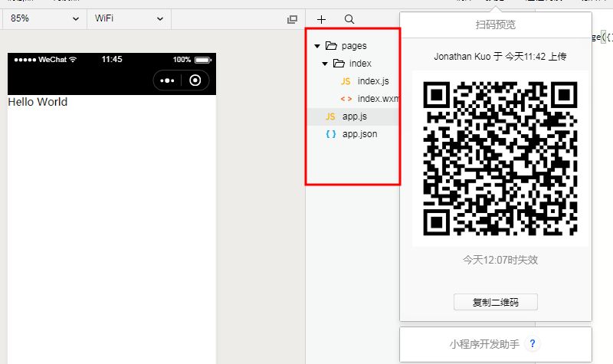Collapse the index folder arrow
Screen dimensions: 613x364
coord(325,64)
